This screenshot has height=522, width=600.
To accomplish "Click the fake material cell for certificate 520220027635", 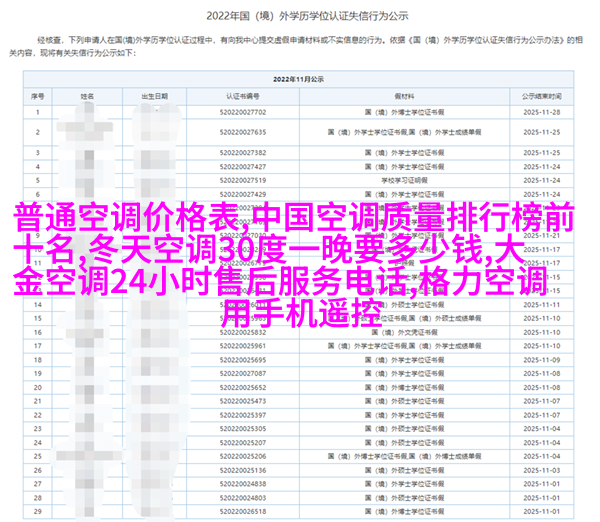I will (x=404, y=132).
